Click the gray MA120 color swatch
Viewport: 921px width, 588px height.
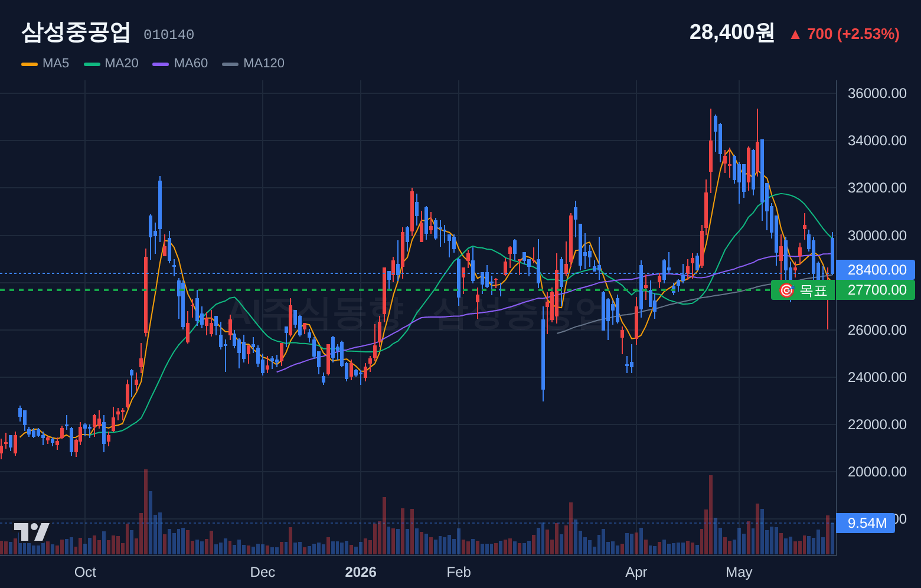pos(230,64)
